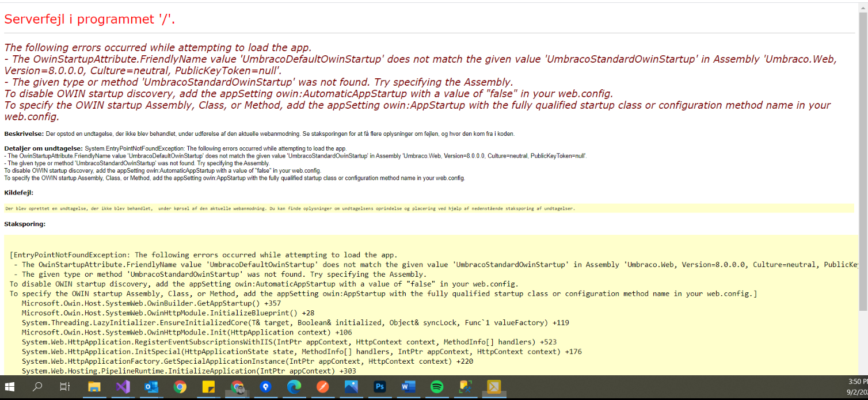868x400 pixels.
Task: Open File Explorer from the taskbar
Action: 94,387
